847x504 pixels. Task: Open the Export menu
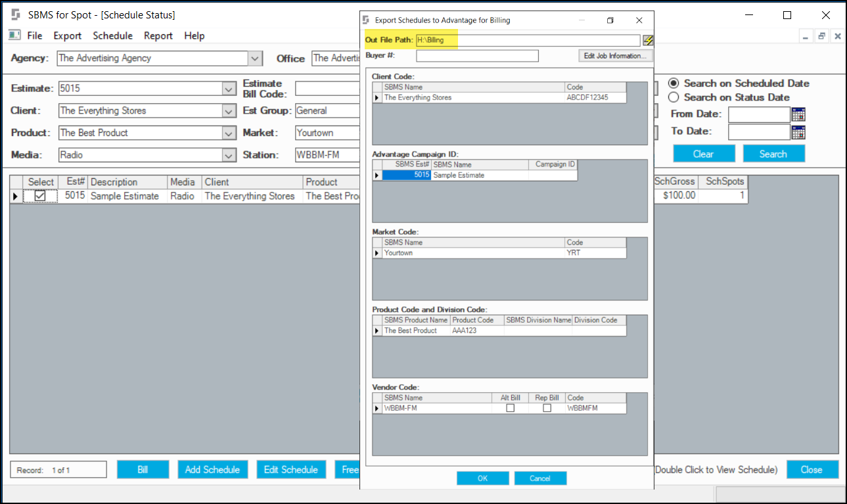[x=67, y=36]
